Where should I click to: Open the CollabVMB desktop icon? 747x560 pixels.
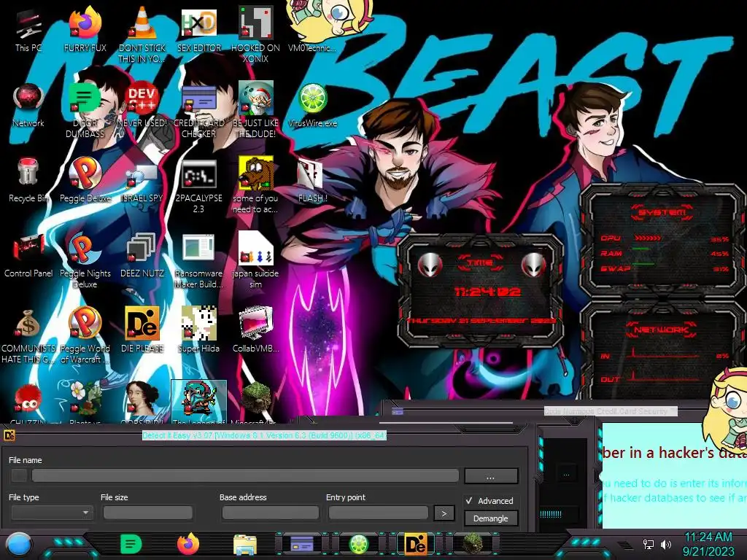pyautogui.click(x=255, y=330)
